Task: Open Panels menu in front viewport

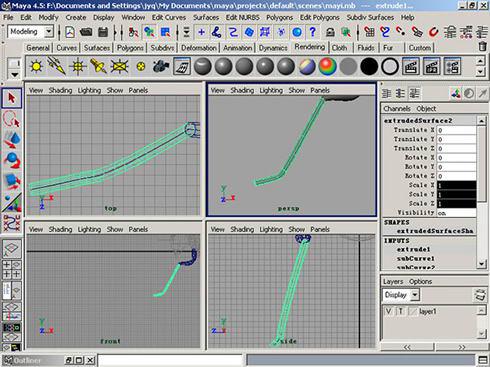Action: (x=138, y=229)
